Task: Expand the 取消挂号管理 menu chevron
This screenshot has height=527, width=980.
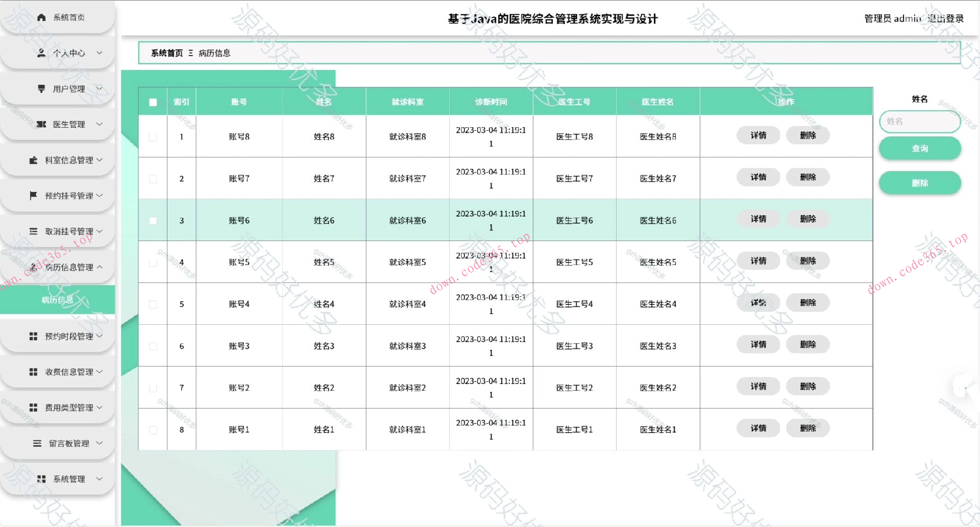Action: point(100,231)
